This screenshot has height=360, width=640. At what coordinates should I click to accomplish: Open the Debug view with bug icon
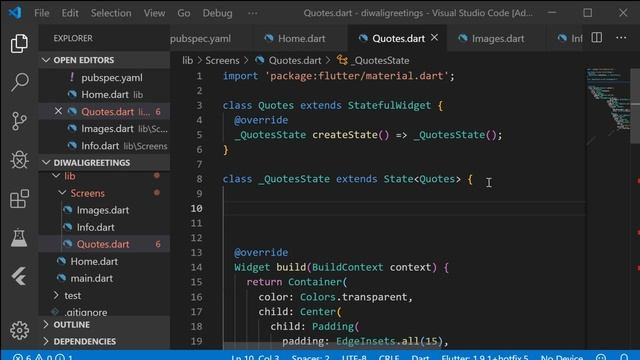coord(19,160)
